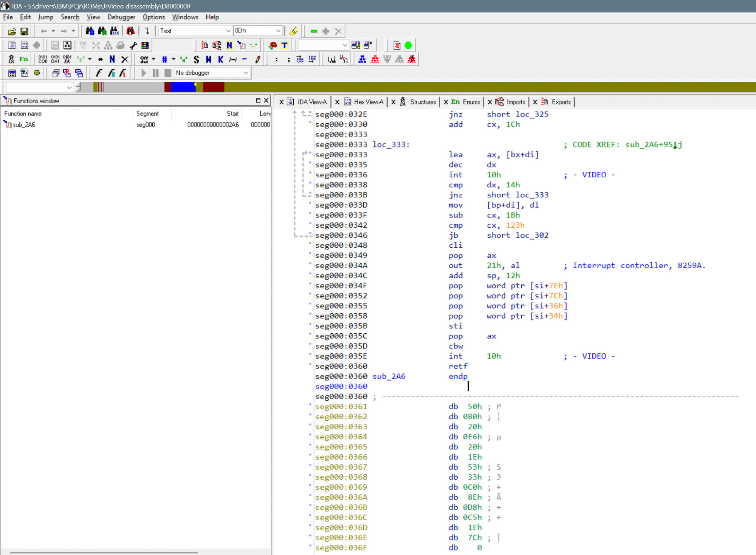Viewport: 756px width, 555px height.
Task: Close the Functions window panel
Action: [266, 101]
